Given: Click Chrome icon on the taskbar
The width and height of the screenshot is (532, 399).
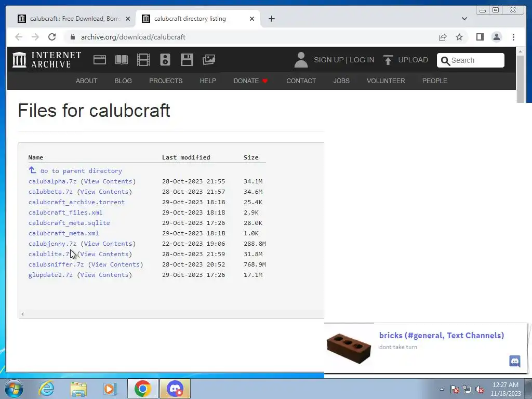Looking at the screenshot, I should pos(142,389).
